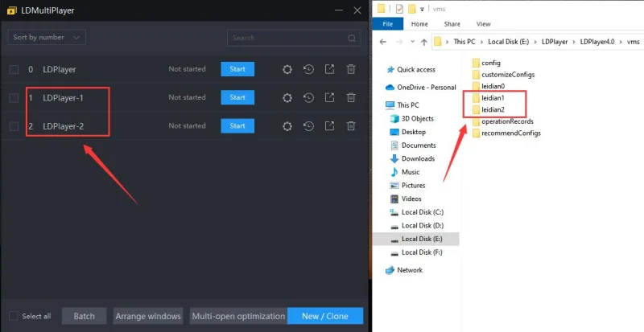Switch to the View ribbon tab

[484, 24]
